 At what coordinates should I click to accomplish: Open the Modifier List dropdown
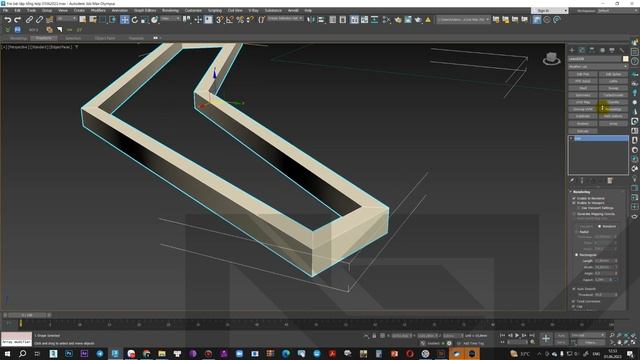tap(598, 67)
